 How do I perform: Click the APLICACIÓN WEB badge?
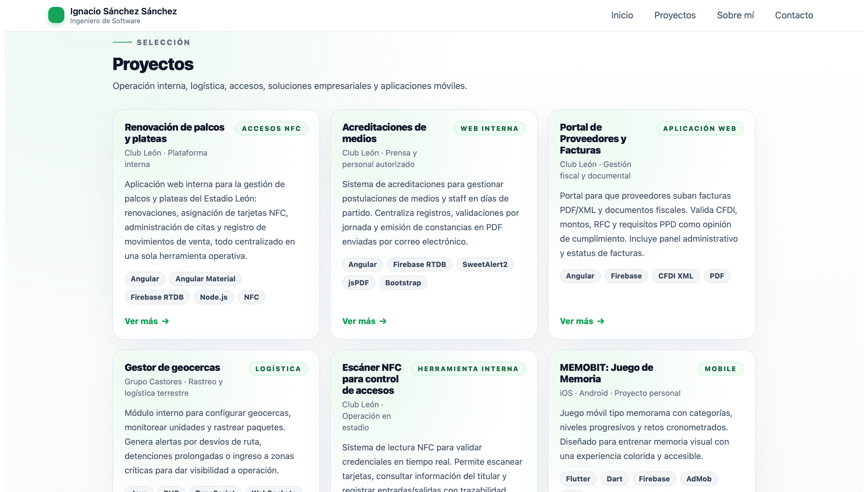[x=700, y=128]
